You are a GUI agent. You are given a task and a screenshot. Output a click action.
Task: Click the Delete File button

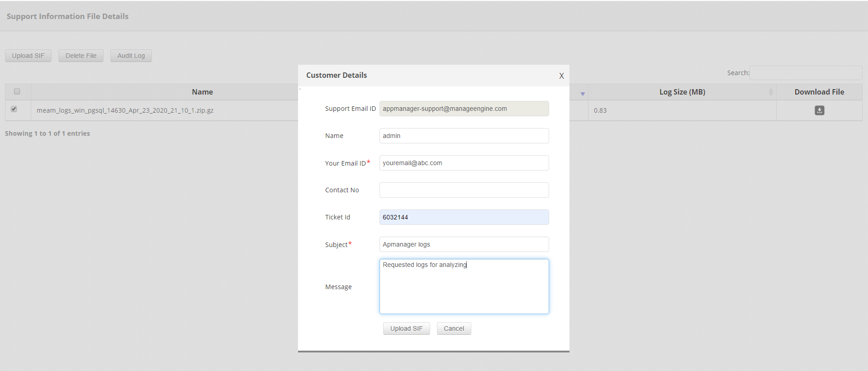click(x=81, y=56)
